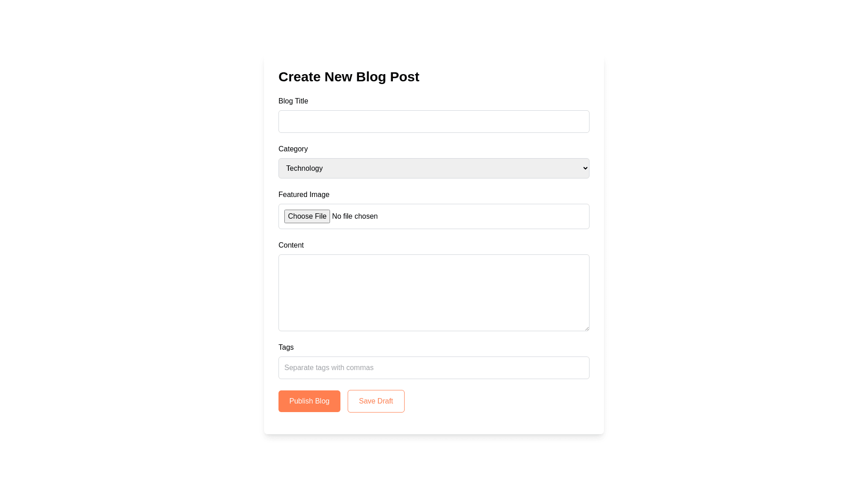
Task: Click the Choose File button
Action: point(307,216)
